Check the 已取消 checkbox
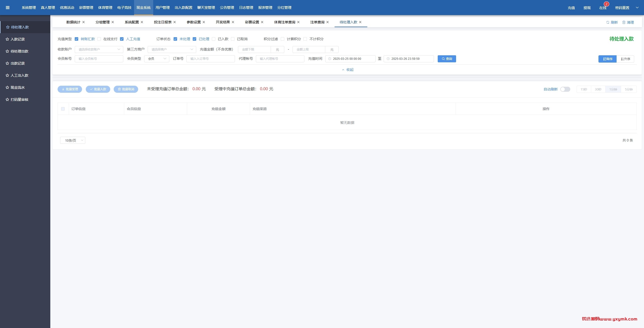 click(x=233, y=39)
